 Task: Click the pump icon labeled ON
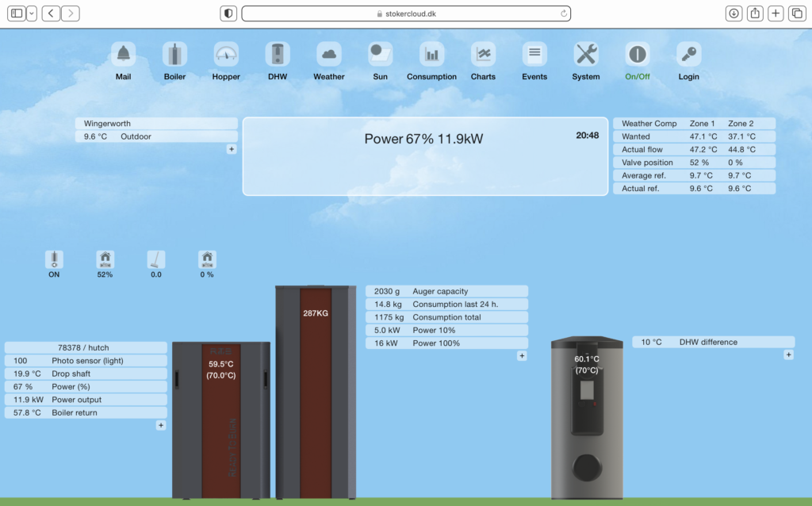click(x=54, y=260)
